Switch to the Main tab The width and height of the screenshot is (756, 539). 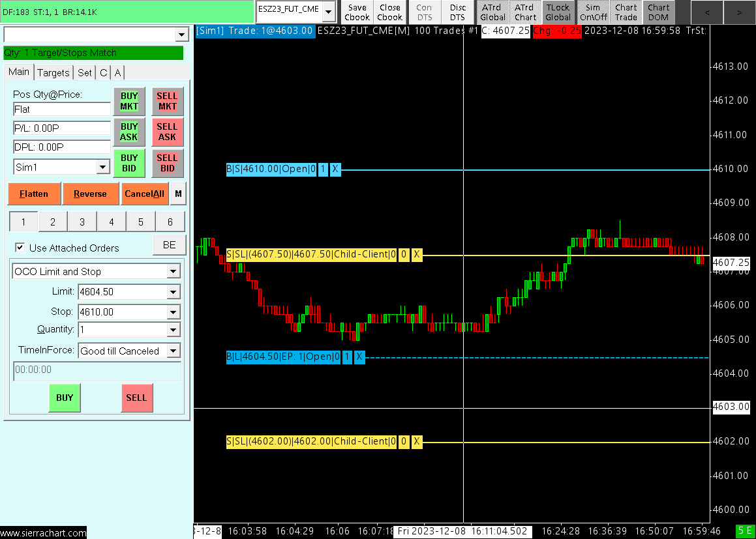pos(19,72)
